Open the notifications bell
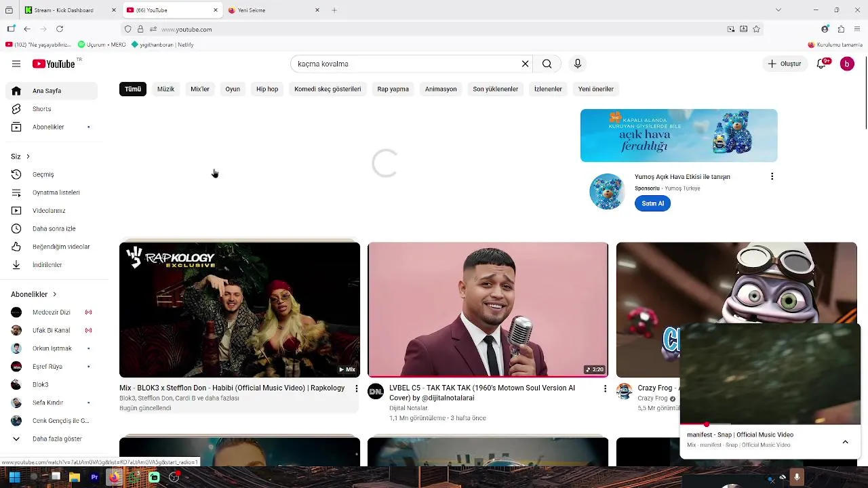868x488 pixels. 821,64
